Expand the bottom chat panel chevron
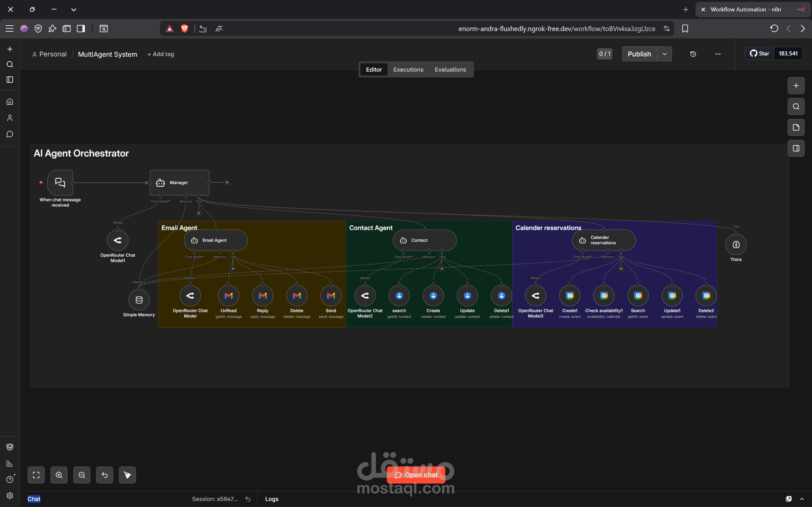The image size is (812, 507). 802,499
